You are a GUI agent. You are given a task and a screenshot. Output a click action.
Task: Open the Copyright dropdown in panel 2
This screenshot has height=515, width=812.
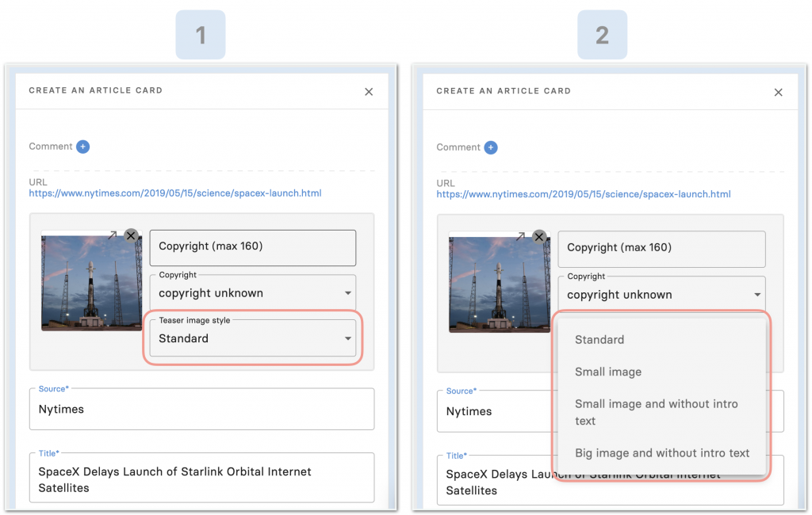click(661, 294)
